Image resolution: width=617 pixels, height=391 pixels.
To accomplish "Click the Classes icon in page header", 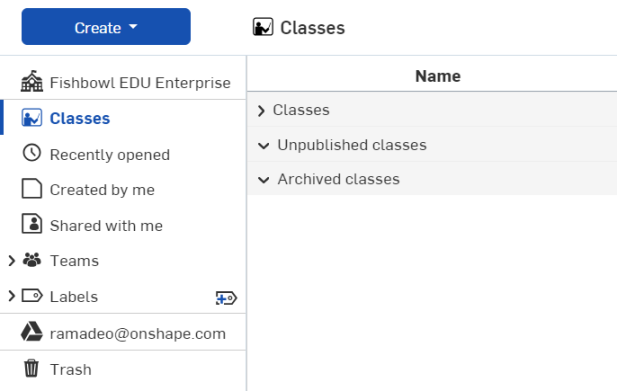I will (x=263, y=27).
